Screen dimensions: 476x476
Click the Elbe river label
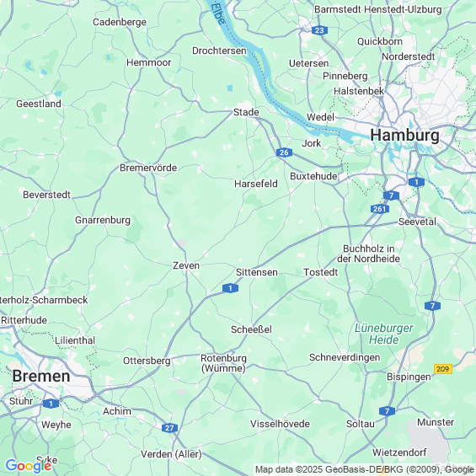[218, 13]
